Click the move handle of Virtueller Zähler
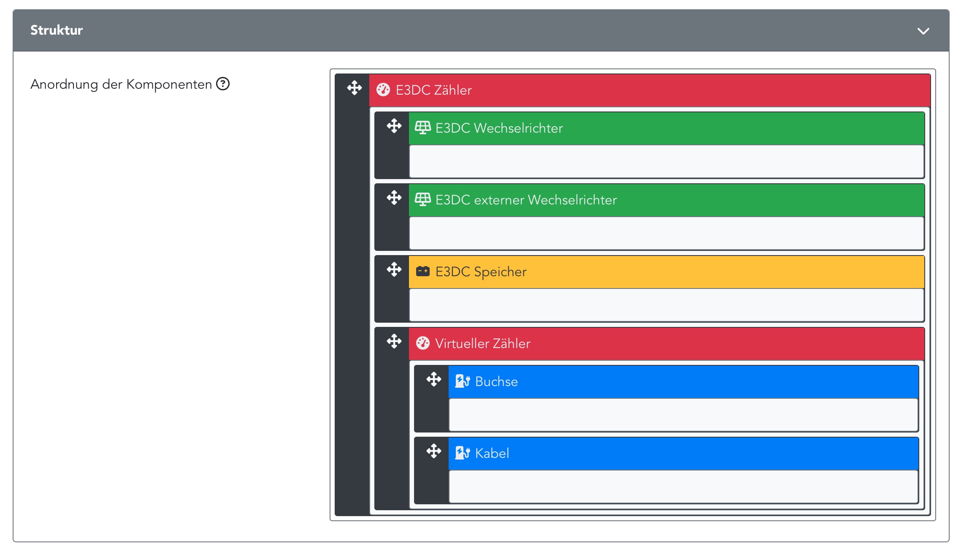 coord(394,341)
